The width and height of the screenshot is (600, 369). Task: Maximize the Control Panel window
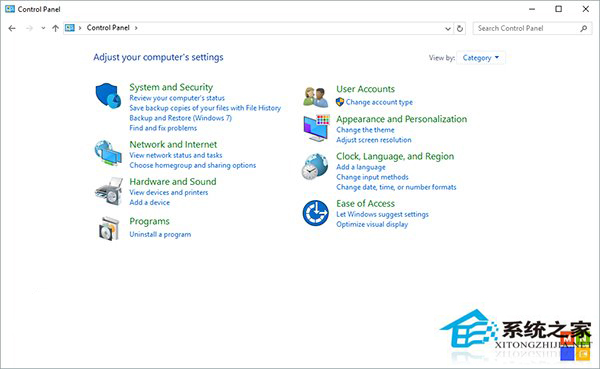coord(559,9)
